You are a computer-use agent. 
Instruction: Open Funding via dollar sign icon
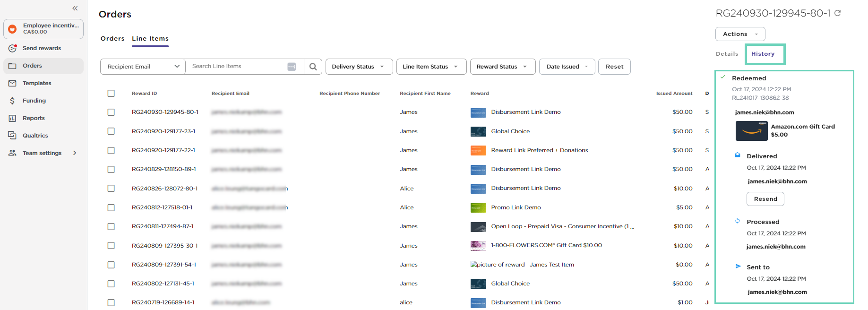(x=13, y=101)
